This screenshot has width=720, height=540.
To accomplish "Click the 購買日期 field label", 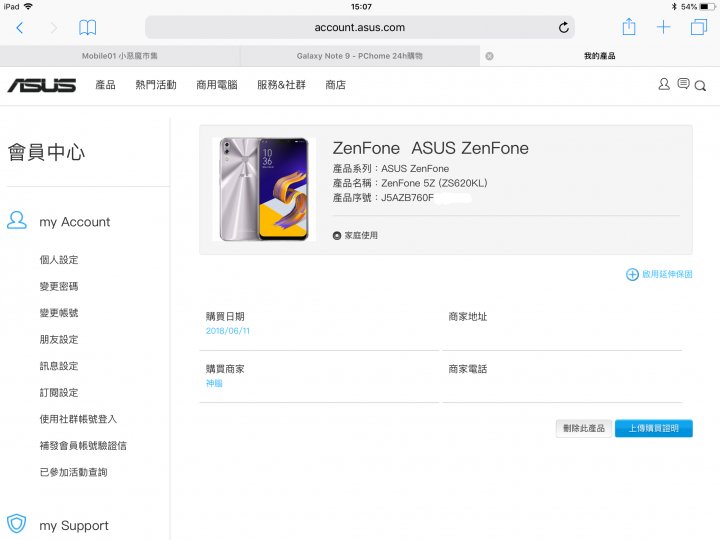I will pyautogui.click(x=225, y=316).
